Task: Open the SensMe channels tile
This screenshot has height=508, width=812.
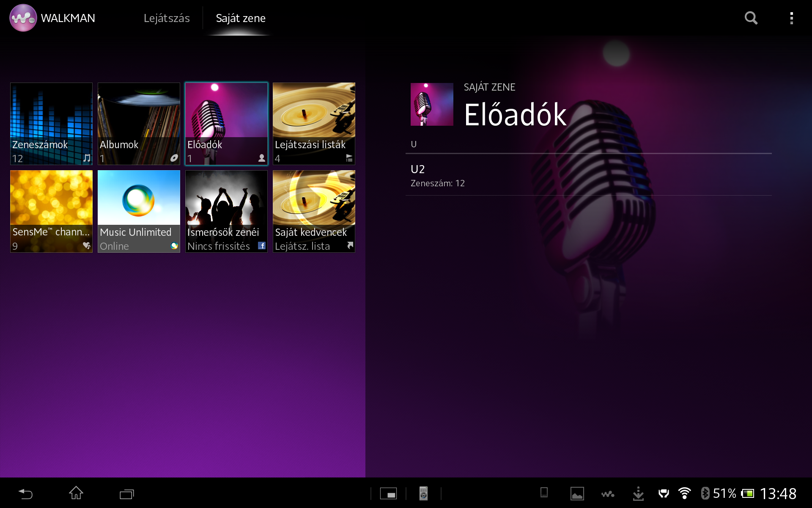Action: coord(51,211)
